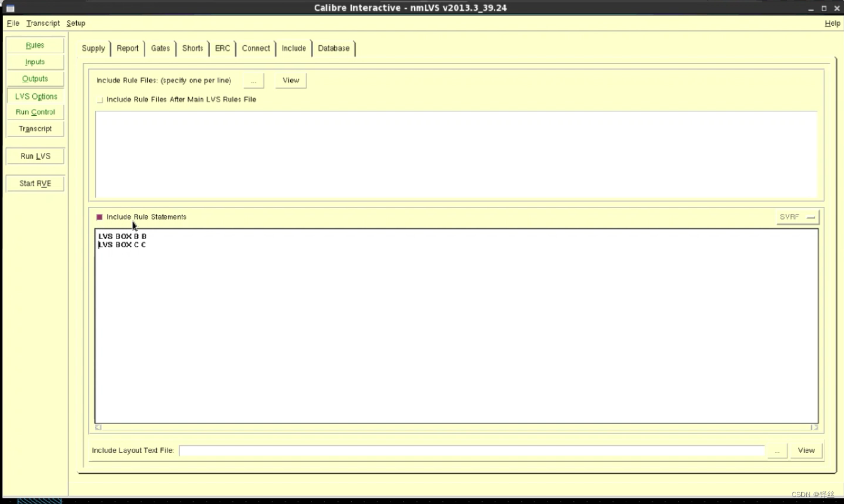
Task: Switch to the Report tab
Action: 128,48
